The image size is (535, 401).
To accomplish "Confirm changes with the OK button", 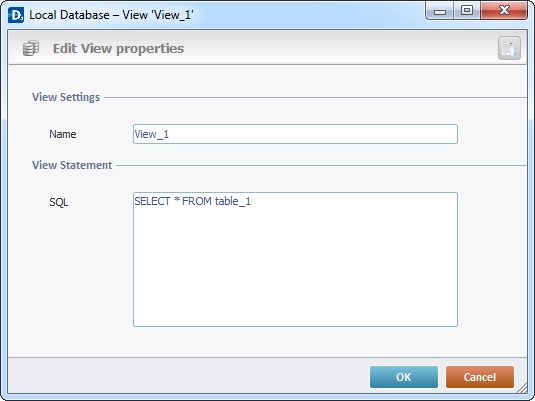I will pyautogui.click(x=404, y=377).
